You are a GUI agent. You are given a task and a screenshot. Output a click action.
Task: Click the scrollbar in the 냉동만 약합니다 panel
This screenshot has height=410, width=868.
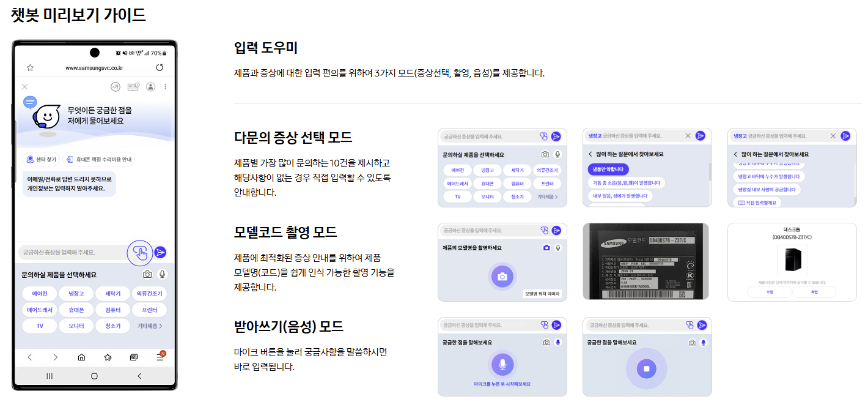point(710,172)
